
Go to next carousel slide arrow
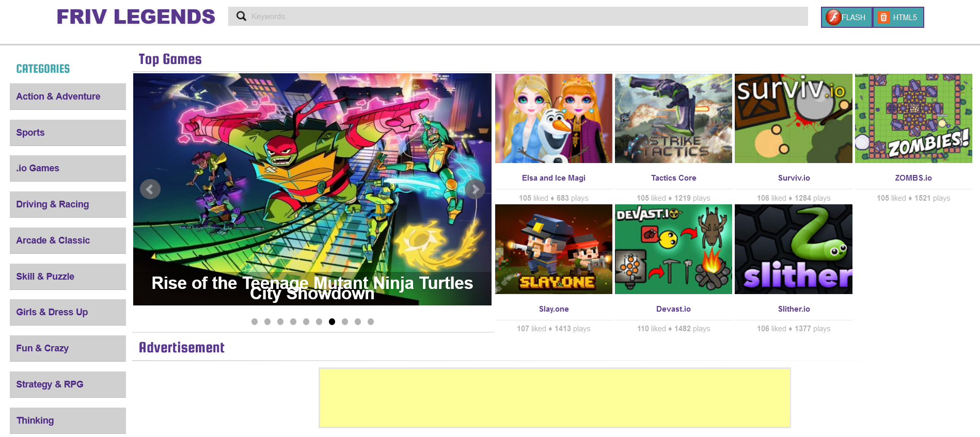475,189
